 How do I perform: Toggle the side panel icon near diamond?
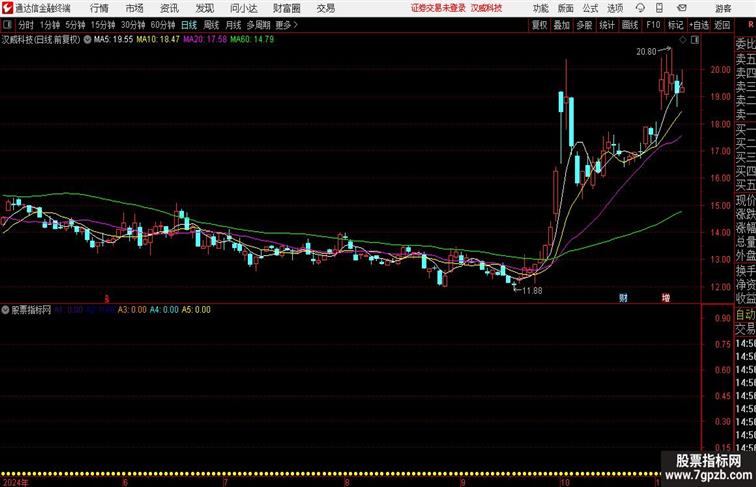tap(695, 40)
